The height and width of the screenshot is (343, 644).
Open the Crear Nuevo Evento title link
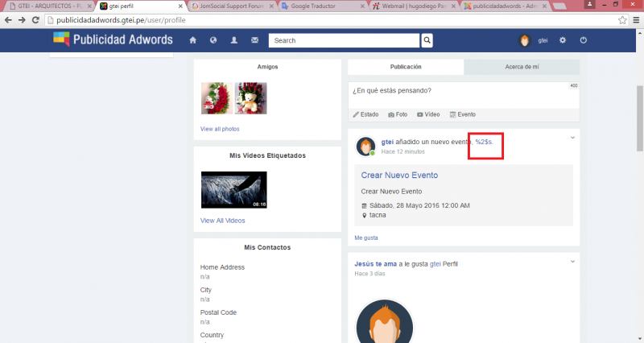399,175
